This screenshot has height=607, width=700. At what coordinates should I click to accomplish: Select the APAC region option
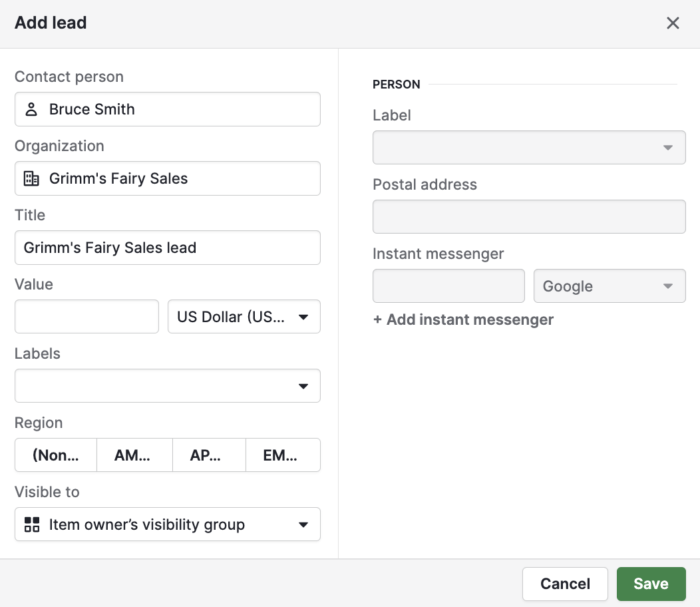209,455
